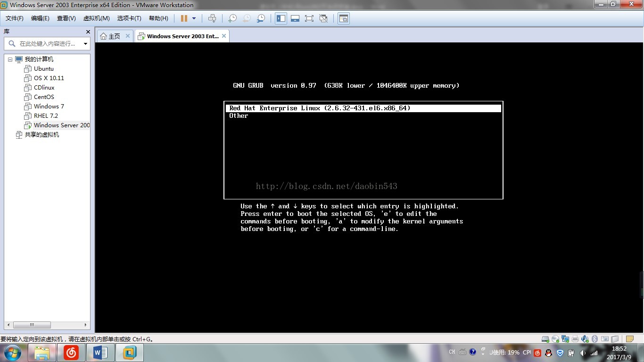Viewport: 644px width, 362px height.
Task: Select the RHEL 7.2 virtual machine
Action: [46, 116]
